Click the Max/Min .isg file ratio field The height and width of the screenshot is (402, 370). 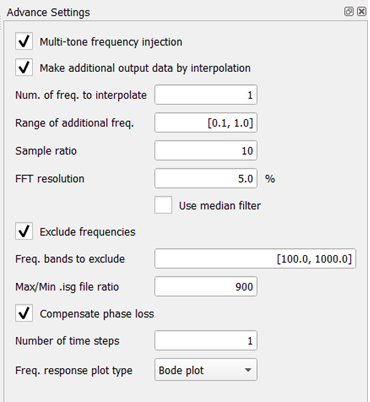coord(206,286)
